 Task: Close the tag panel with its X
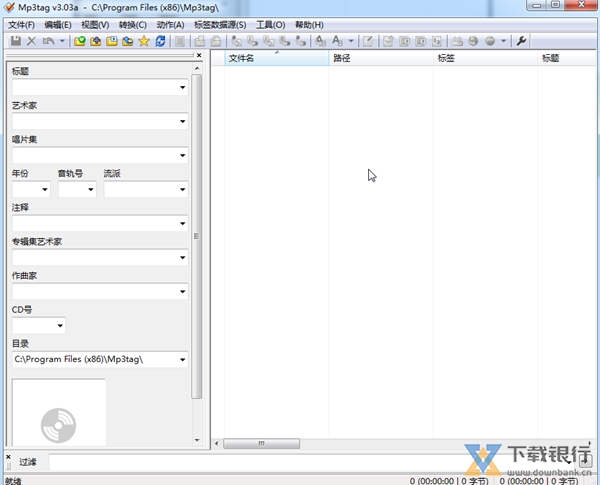click(x=199, y=56)
